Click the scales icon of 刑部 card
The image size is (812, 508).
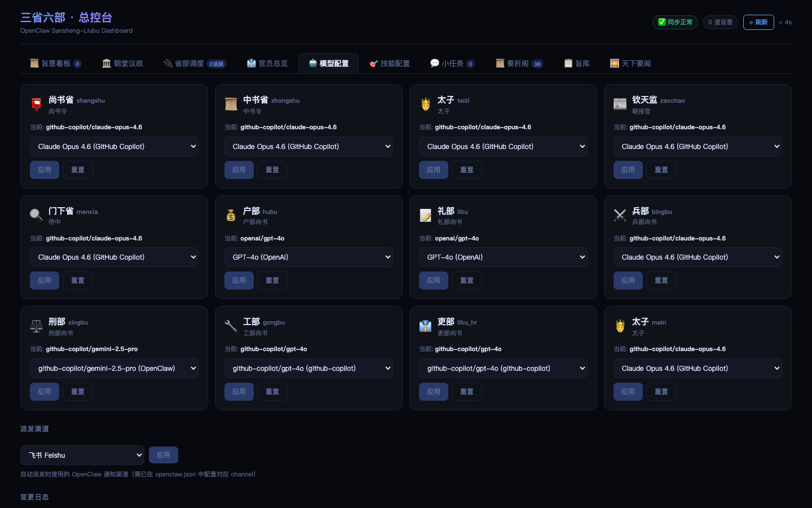click(x=36, y=326)
